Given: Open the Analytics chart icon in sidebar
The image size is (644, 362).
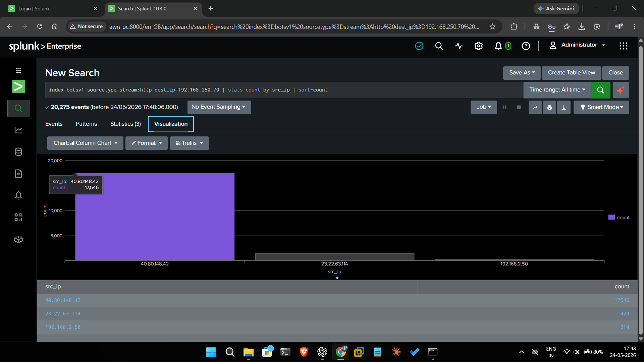Looking at the screenshot, I should coord(18,130).
